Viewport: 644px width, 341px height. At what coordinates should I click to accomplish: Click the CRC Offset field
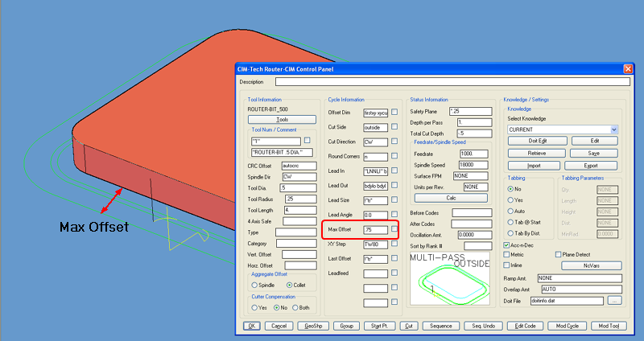(299, 166)
